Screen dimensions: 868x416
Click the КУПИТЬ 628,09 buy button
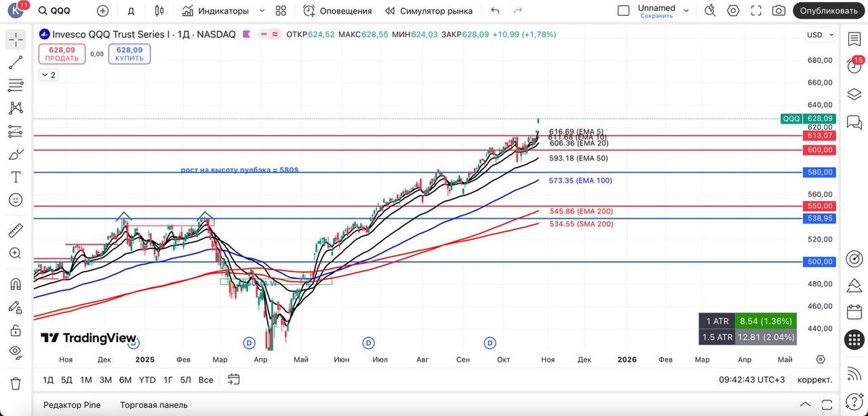tap(129, 54)
